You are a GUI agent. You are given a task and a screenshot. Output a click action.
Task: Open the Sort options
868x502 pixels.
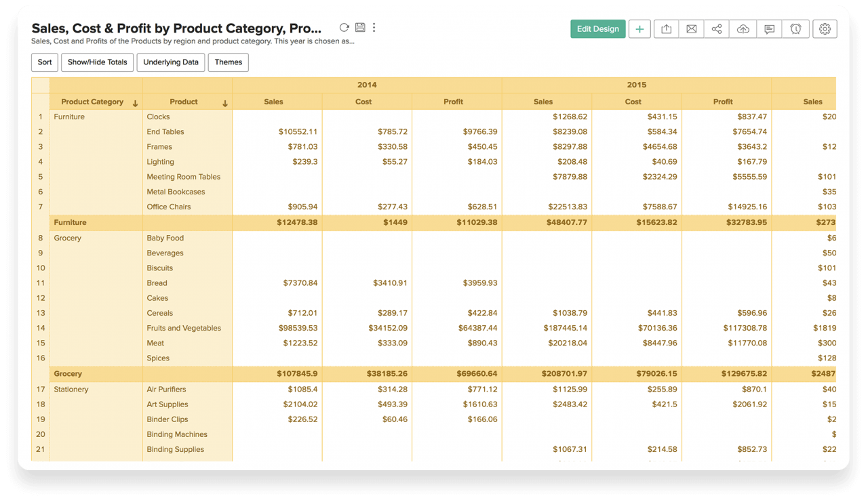(x=44, y=62)
